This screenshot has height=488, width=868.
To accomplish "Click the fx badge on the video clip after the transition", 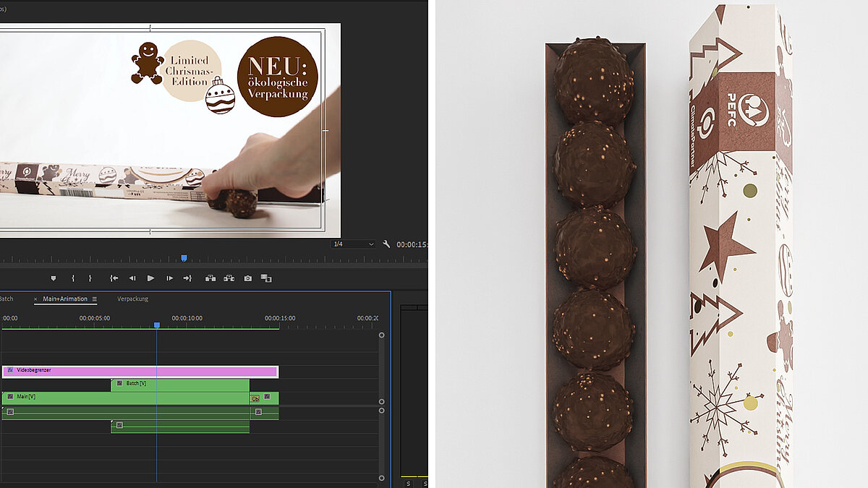I will 267,396.
